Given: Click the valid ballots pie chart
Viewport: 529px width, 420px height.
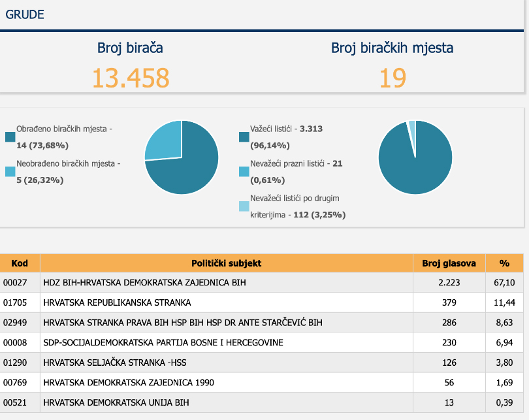Looking at the screenshot, I should 415,157.
